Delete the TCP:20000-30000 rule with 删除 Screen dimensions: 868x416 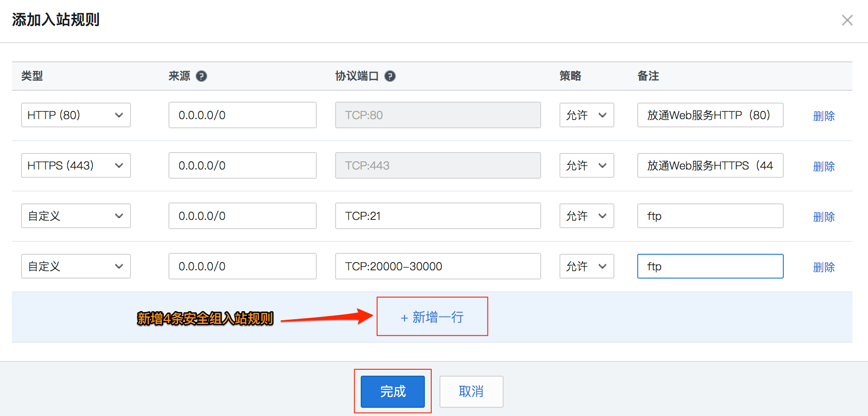(824, 267)
